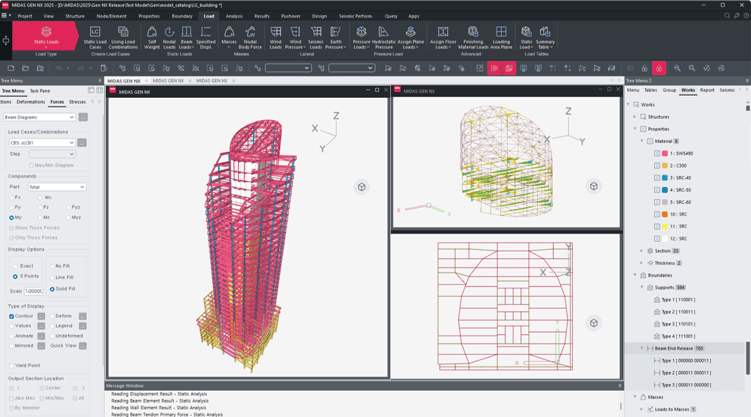Open the Static Load Cases tool
The image size is (751, 417).
click(x=95, y=37)
